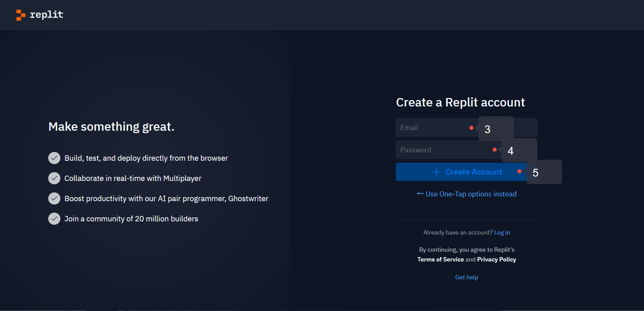This screenshot has height=311, width=644.
Task: Click the back arrow before One-Tap options
Action: [420, 193]
